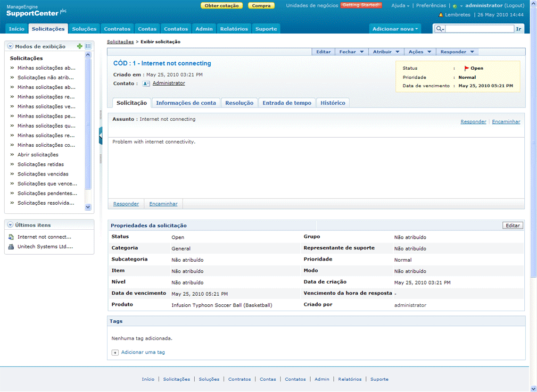537x392 pixels.
Task: Go to the Início tab
Action: 16,29
